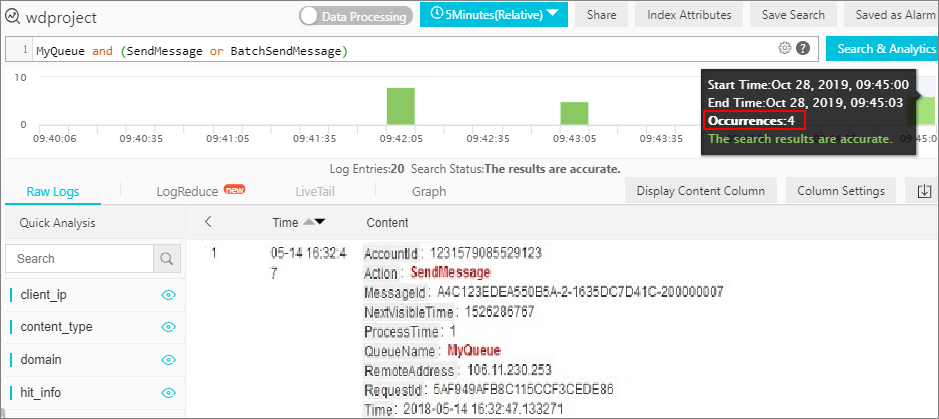
Task: Toggle eye icon for client_ip field
Action: [x=168, y=295]
